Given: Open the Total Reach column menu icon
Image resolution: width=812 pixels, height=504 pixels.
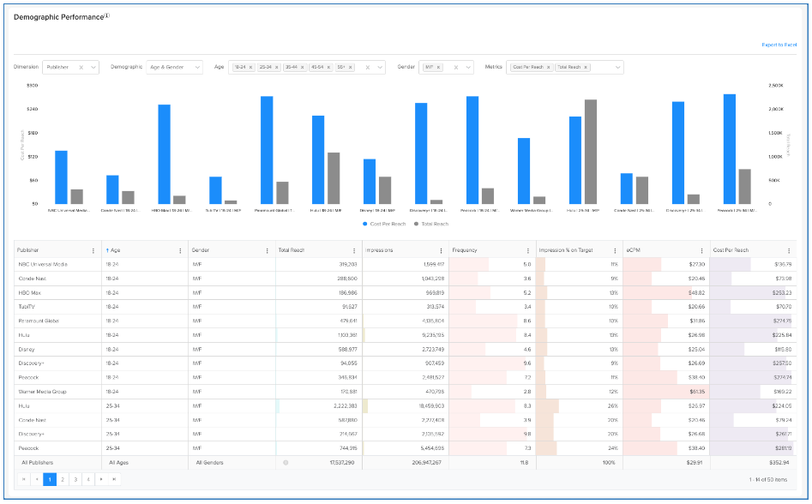Looking at the screenshot, I should click(354, 250).
